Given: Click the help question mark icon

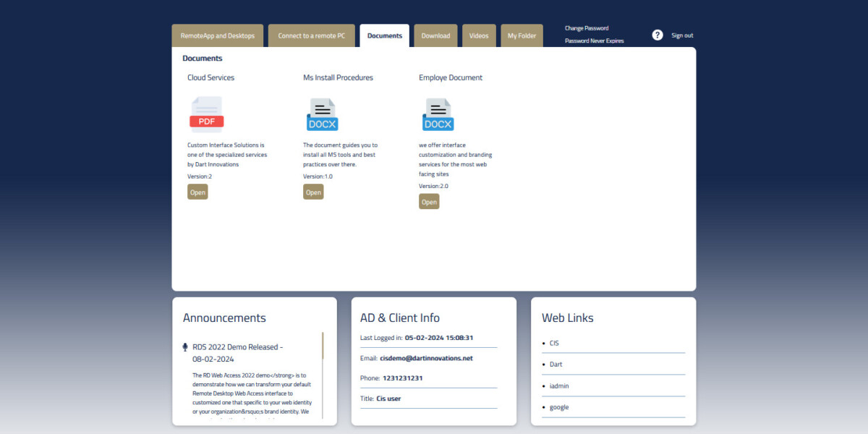Looking at the screenshot, I should tap(658, 35).
